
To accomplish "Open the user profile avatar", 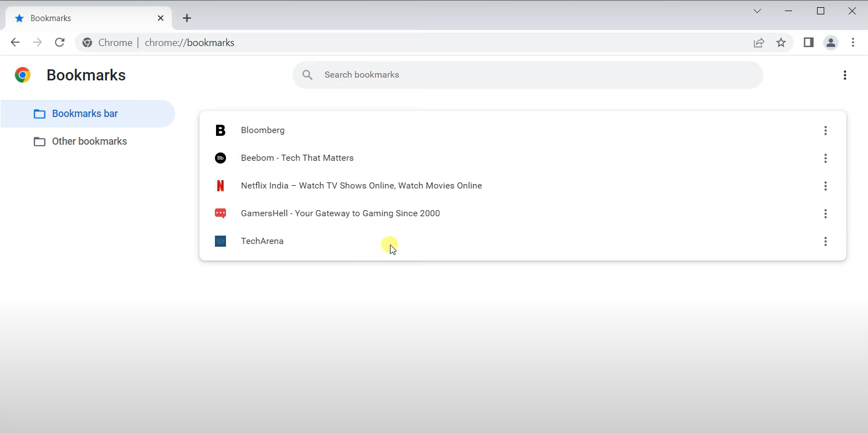I will click(x=831, y=43).
